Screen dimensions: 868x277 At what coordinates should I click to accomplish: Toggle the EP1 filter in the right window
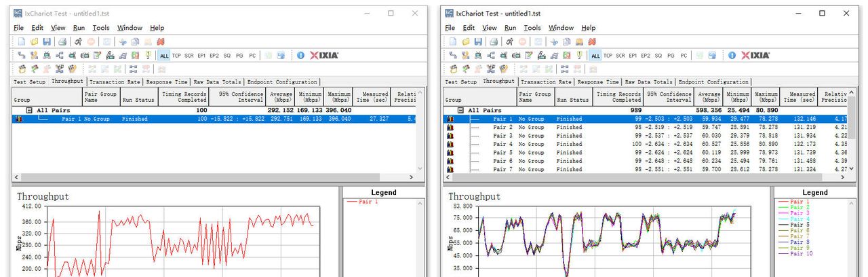click(633, 56)
